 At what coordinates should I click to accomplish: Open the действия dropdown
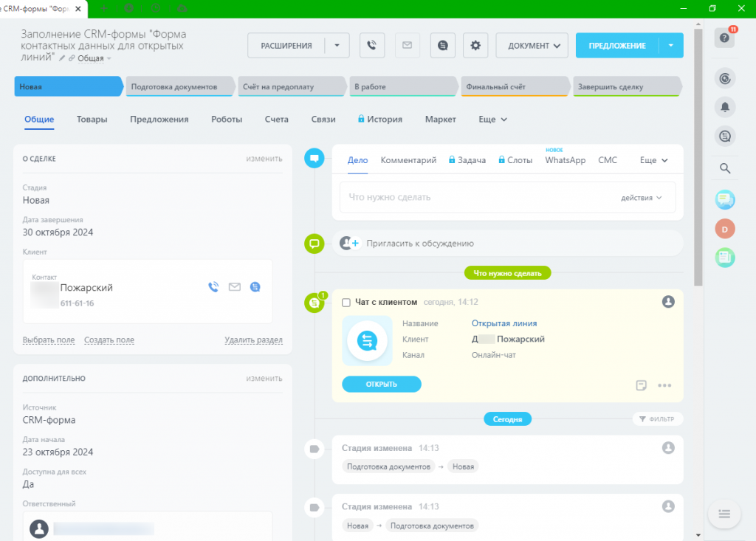tap(641, 198)
